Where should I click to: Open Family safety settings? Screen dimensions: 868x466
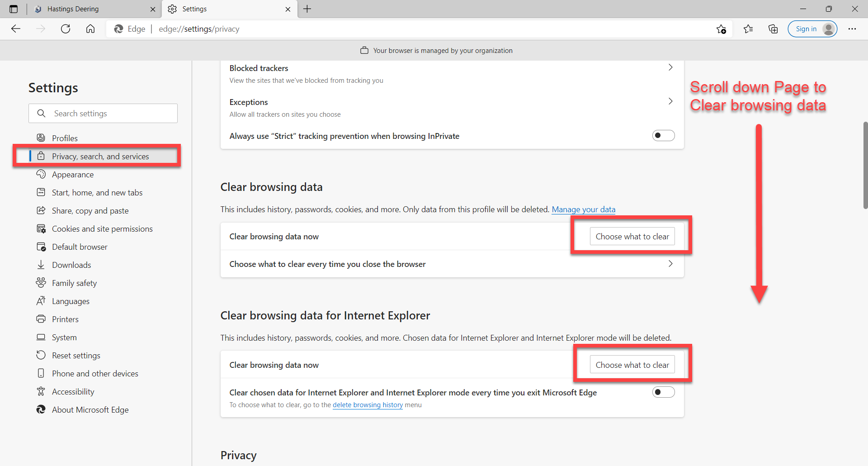tap(74, 283)
